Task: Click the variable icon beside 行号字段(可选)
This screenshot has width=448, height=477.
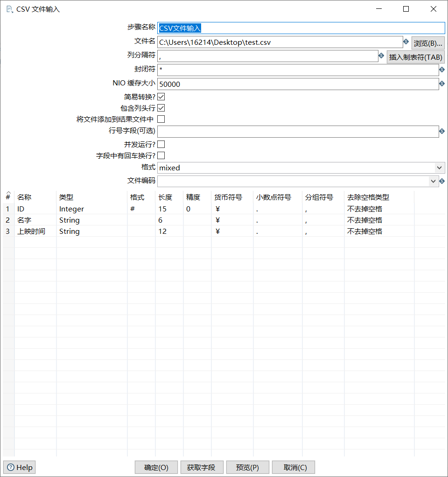Action: pos(442,132)
